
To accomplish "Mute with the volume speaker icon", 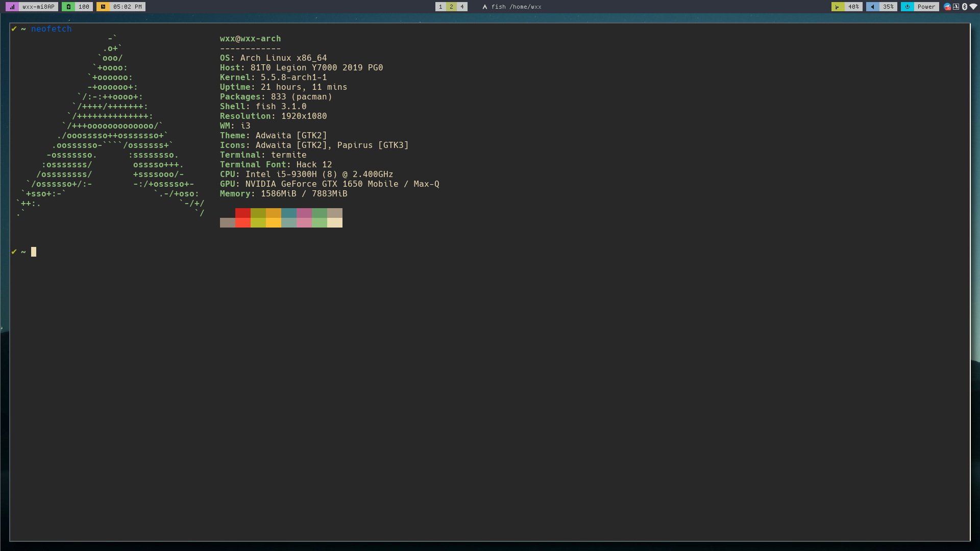I will (872, 7).
